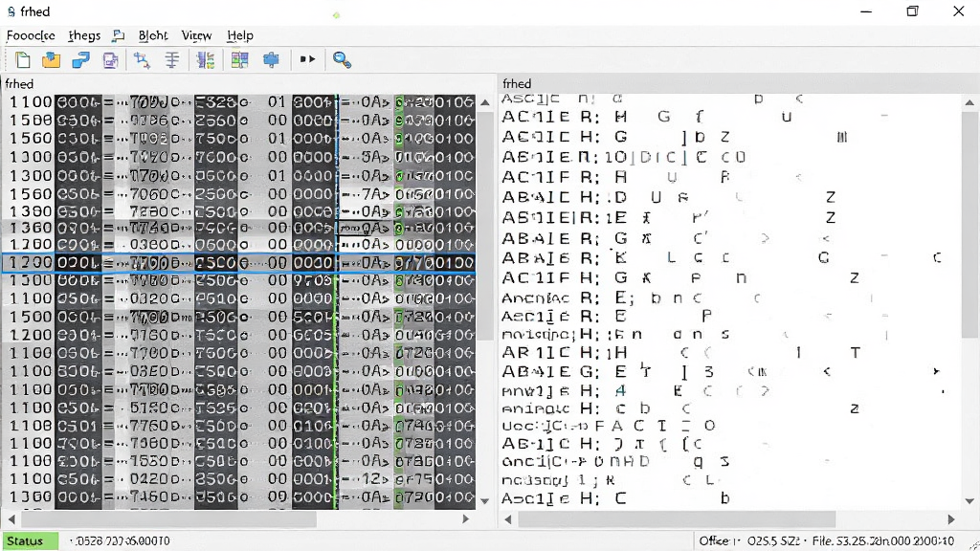Image resolution: width=980 pixels, height=551 pixels.
Task: Click the ASCII pane's vertical scrollbar thumb
Action: pos(969,226)
